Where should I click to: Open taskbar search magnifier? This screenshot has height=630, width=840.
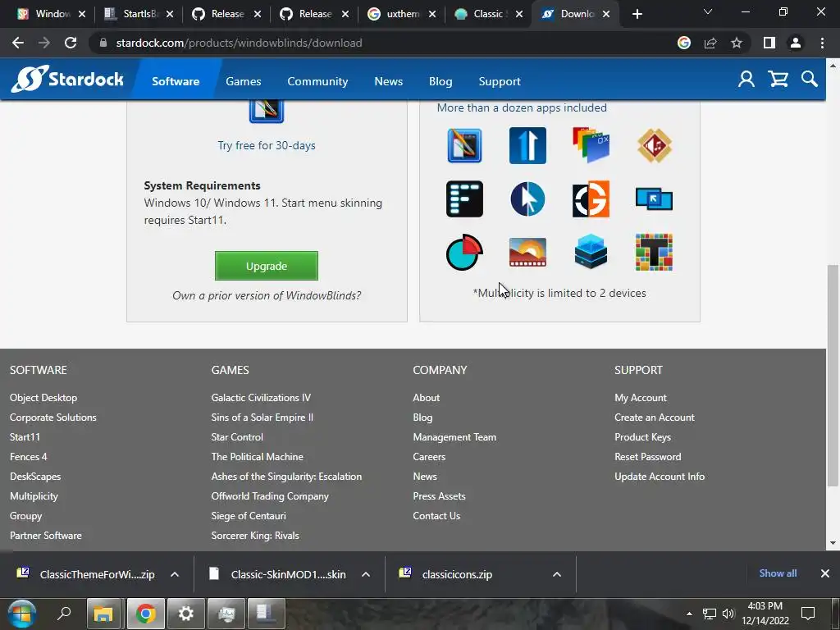coord(64,614)
